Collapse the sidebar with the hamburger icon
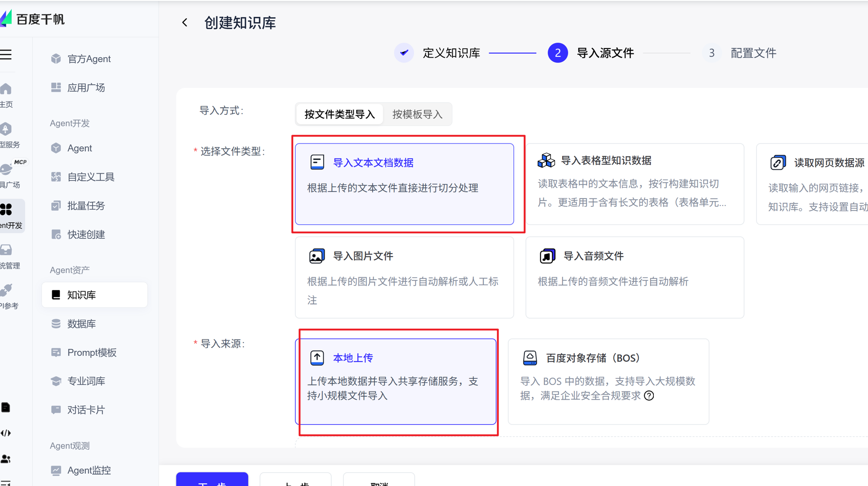Viewport: 868px width, 486px height. [x=6, y=54]
